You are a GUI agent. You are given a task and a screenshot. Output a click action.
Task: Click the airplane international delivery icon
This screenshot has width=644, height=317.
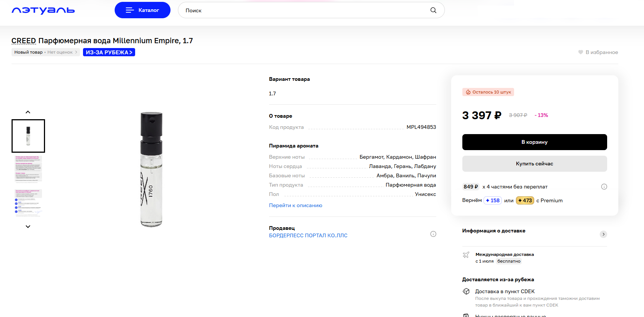click(466, 255)
